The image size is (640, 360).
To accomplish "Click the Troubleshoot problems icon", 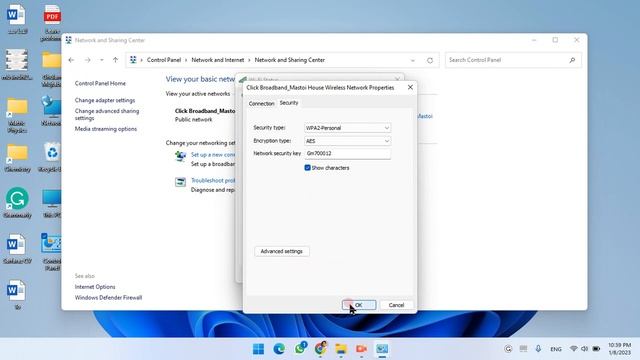I will 180,182.
